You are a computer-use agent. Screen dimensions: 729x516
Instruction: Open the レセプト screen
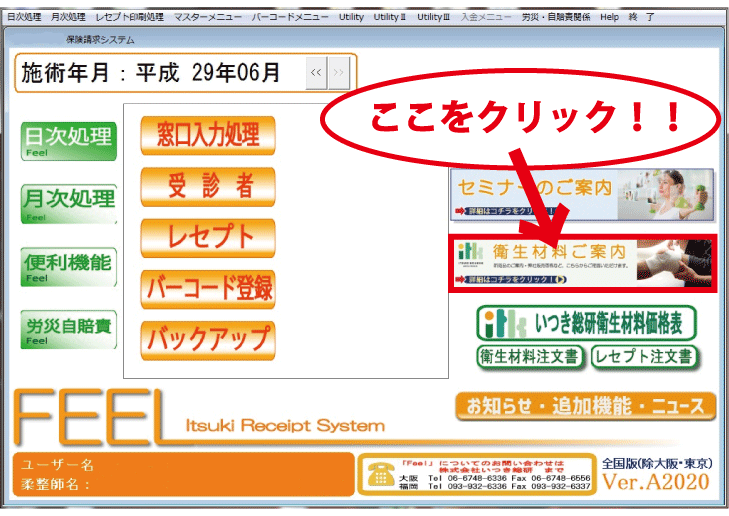coord(208,238)
